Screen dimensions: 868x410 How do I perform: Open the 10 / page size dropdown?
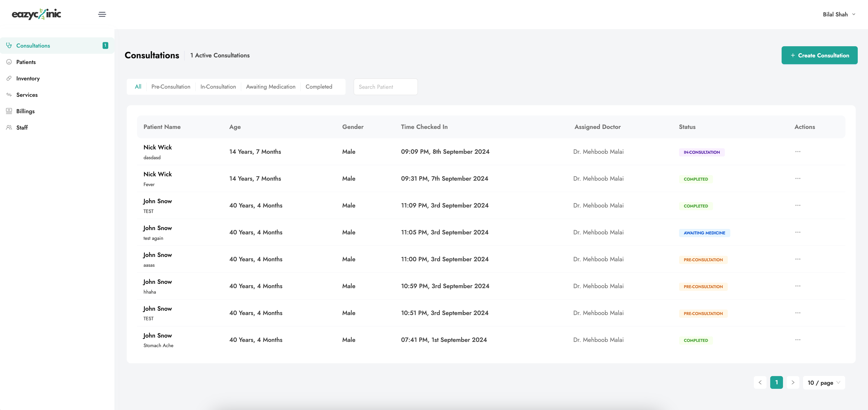(x=824, y=382)
